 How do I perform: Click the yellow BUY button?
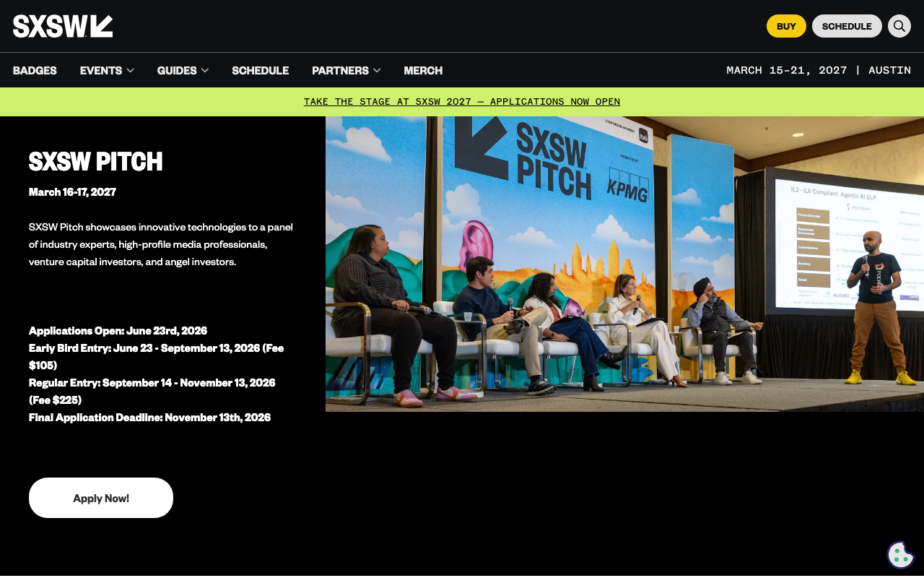(786, 26)
